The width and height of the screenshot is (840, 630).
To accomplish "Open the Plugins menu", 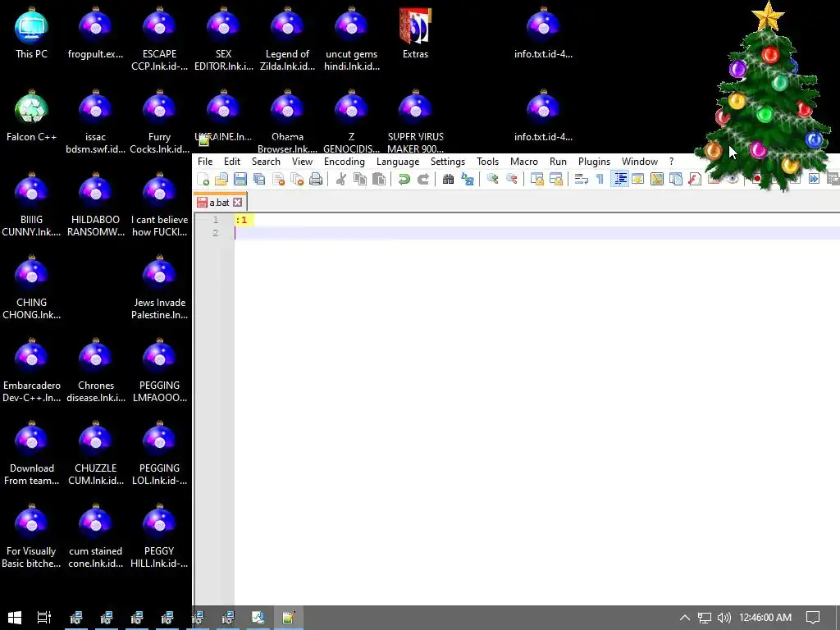I will [x=594, y=162].
